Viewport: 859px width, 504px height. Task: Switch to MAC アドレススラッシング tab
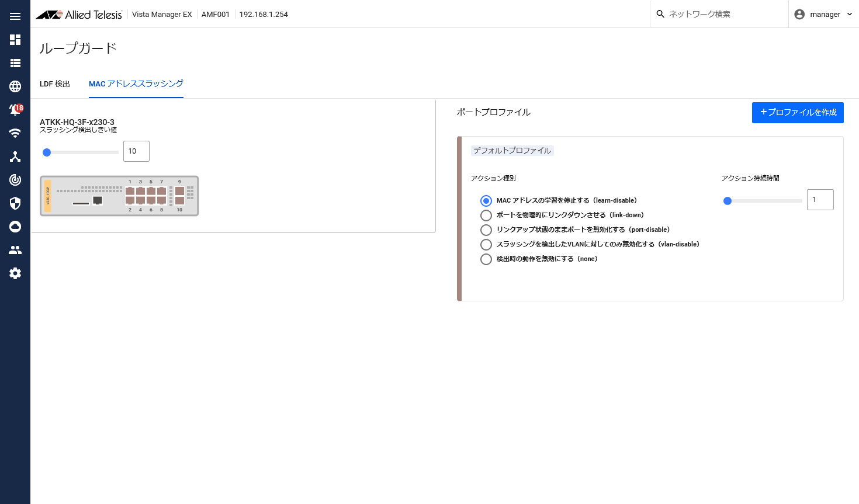pos(136,84)
